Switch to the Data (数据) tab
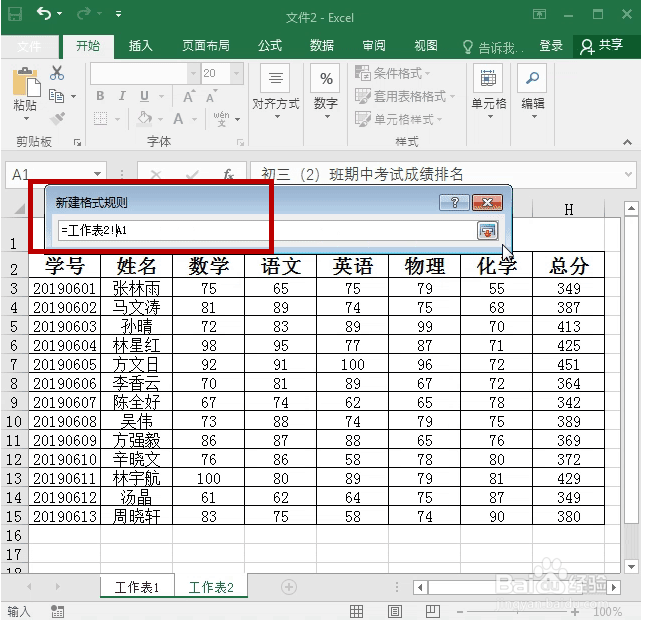The height and width of the screenshot is (627, 646). (322, 46)
